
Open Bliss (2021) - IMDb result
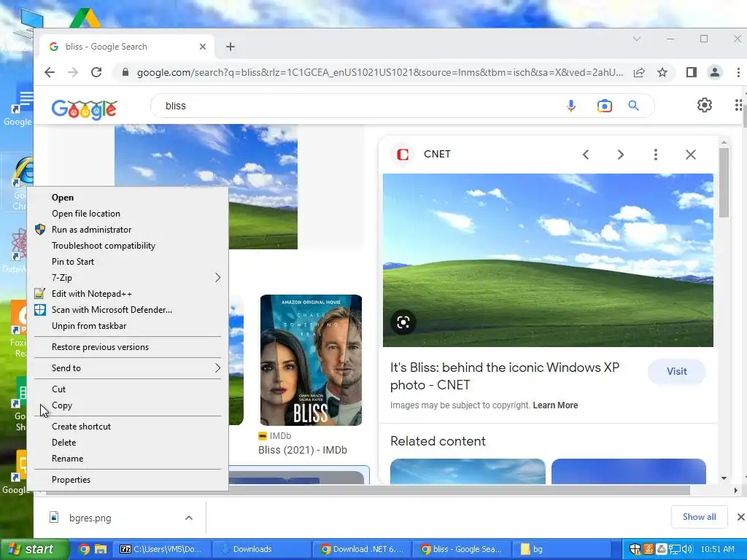point(303,450)
